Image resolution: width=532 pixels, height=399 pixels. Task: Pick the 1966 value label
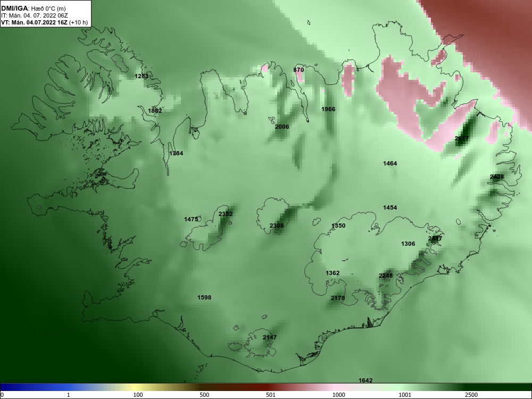coord(328,109)
